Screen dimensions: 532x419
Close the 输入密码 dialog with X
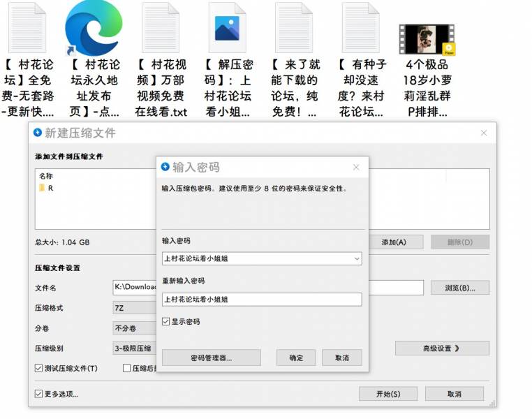(x=356, y=168)
